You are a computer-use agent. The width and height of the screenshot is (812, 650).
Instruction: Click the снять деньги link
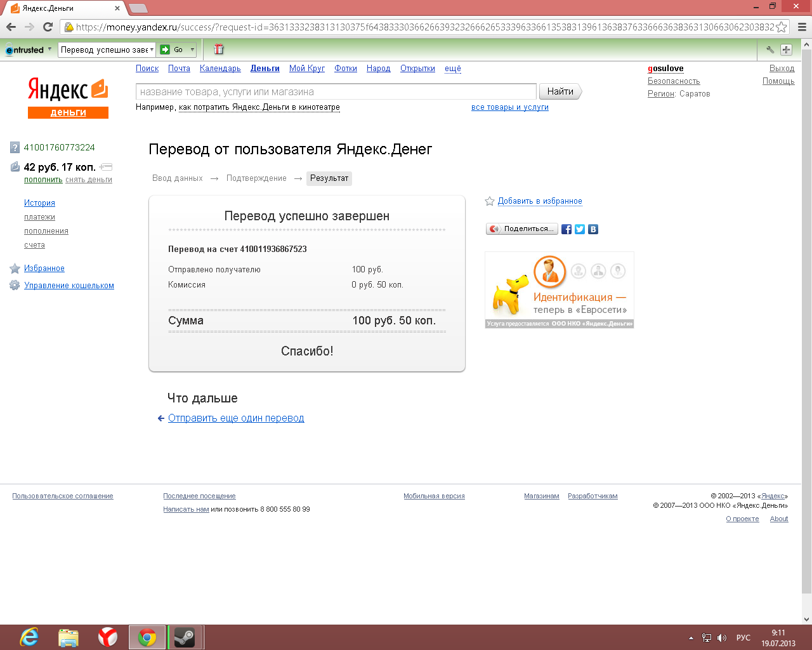tap(89, 180)
